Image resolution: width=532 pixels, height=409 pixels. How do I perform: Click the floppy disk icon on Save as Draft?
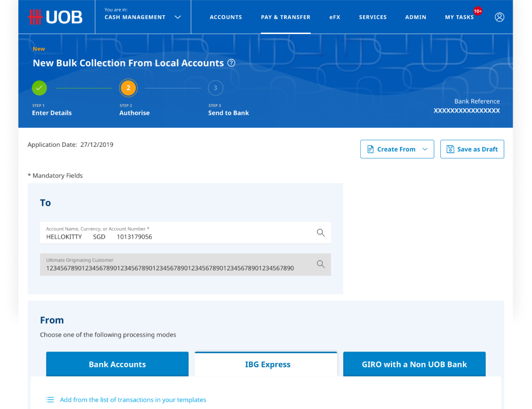450,149
